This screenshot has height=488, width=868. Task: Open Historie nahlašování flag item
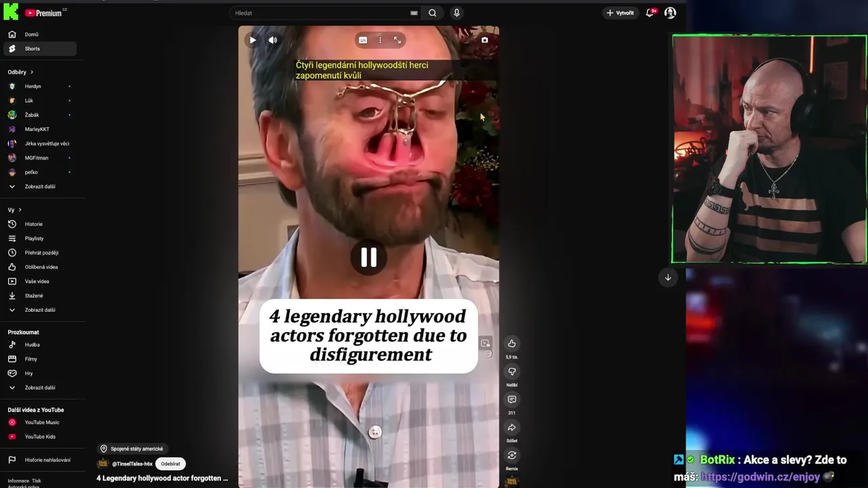[39, 460]
